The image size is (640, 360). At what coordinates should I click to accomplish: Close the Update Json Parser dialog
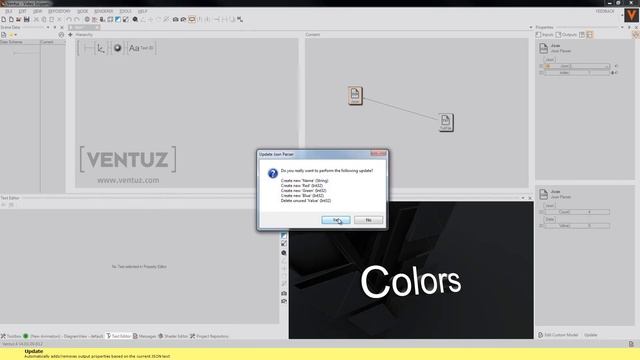point(378,154)
